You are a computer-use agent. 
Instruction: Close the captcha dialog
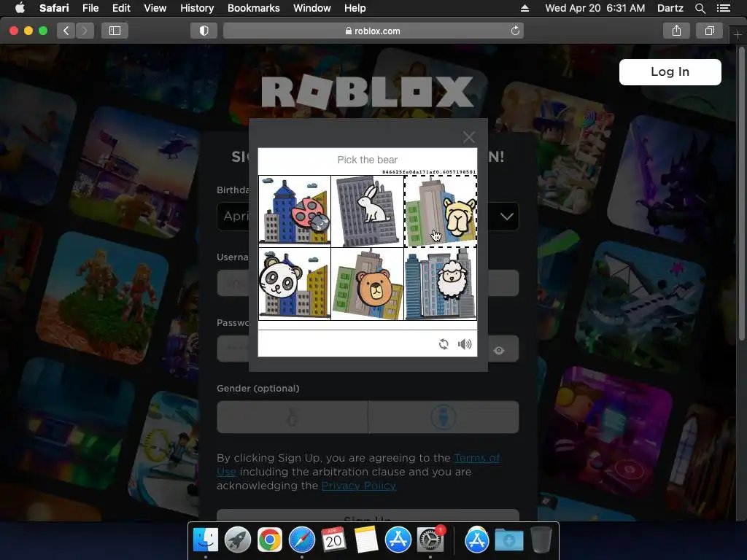(469, 137)
